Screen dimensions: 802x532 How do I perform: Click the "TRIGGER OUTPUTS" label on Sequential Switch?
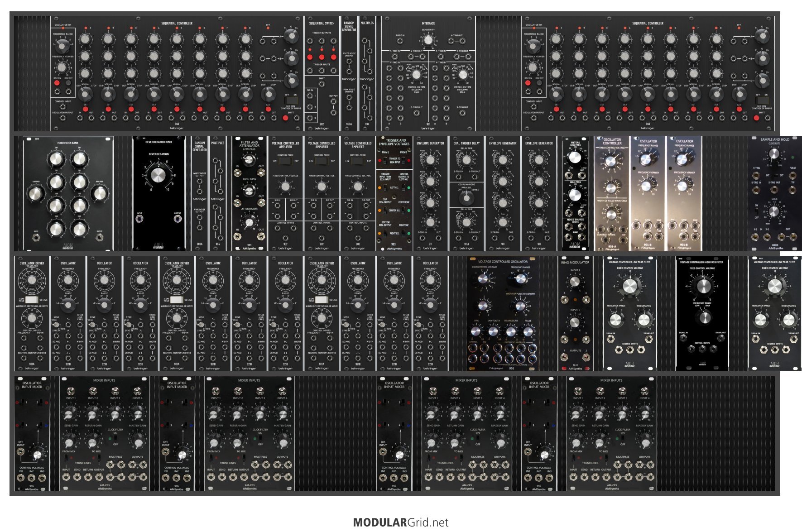pyautogui.click(x=322, y=33)
